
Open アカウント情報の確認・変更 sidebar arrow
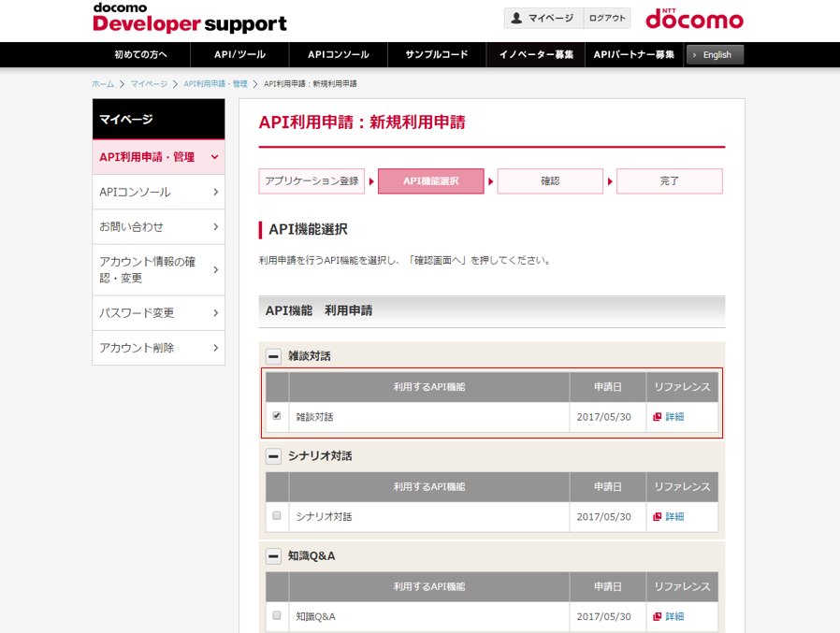[x=215, y=270]
